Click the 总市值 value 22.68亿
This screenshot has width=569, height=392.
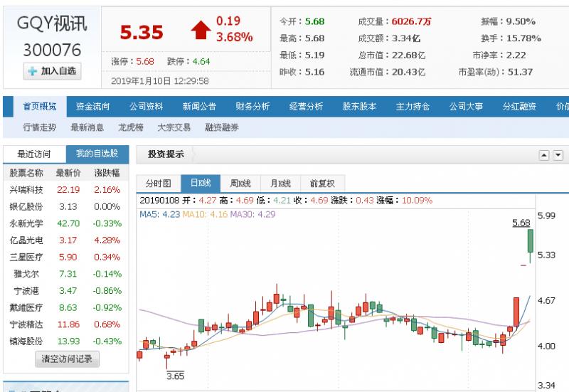pos(408,55)
